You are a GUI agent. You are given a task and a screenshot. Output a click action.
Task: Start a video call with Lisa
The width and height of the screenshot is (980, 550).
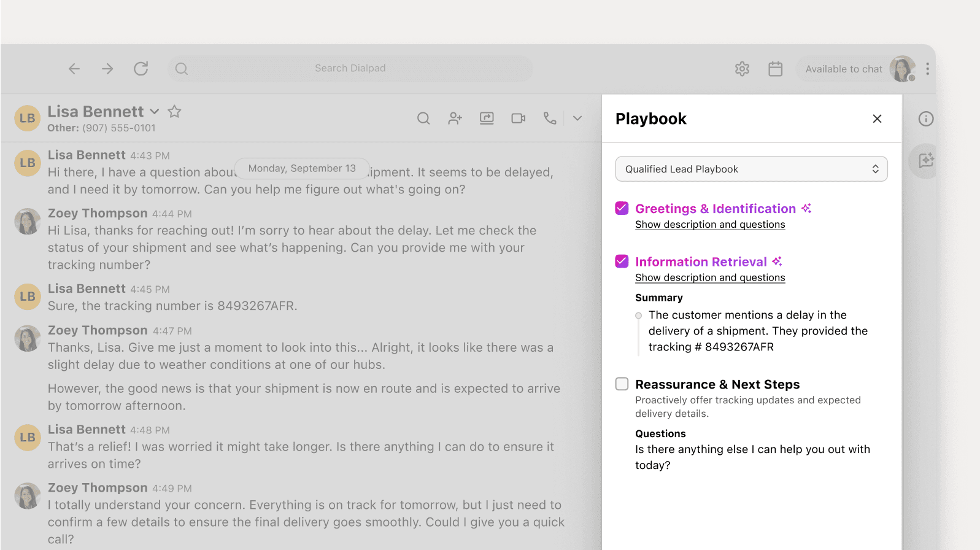point(519,118)
